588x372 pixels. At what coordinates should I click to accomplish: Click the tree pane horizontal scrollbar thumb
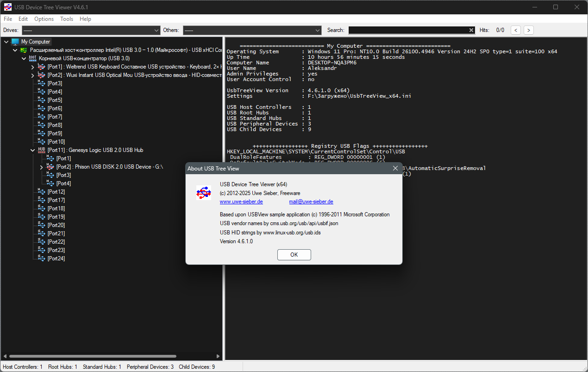[92, 356]
